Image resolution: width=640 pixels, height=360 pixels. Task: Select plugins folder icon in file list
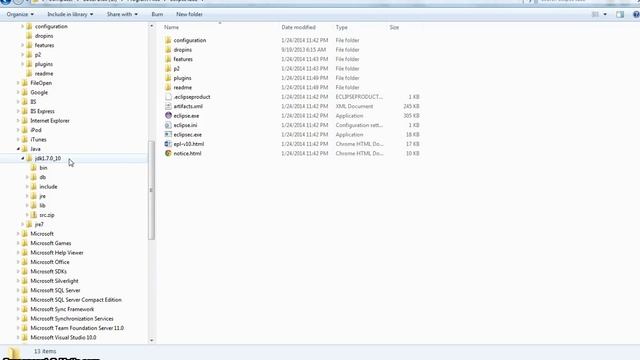tap(168, 78)
